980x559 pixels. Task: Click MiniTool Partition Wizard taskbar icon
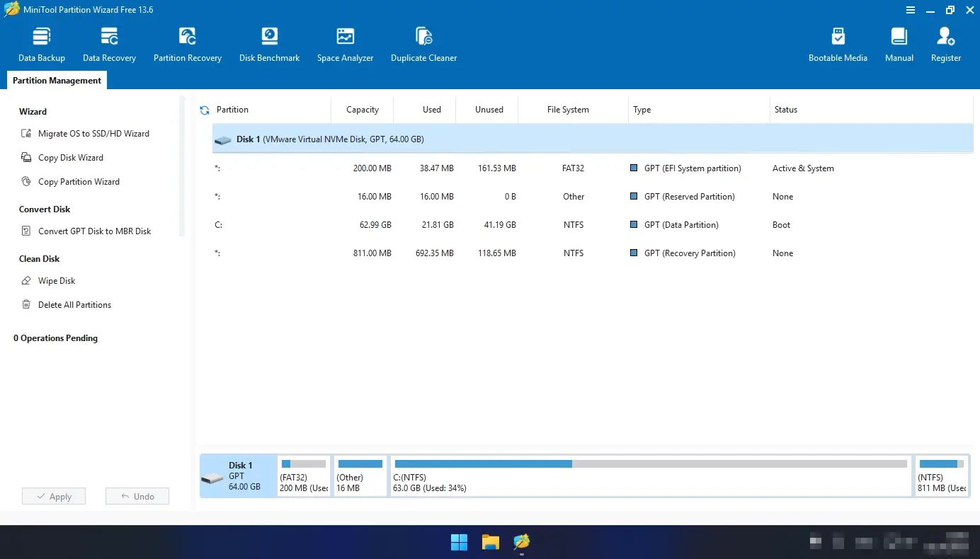click(x=522, y=542)
